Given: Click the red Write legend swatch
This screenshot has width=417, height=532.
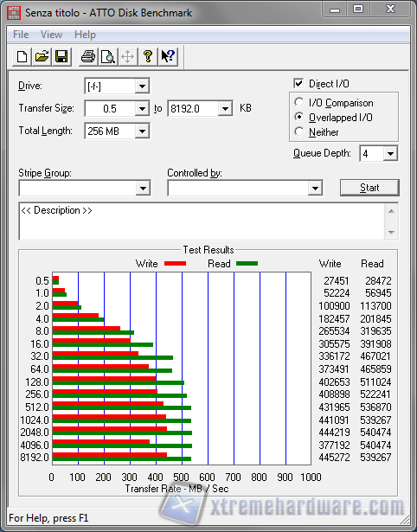Looking at the screenshot, I should pyautogui.click(x=175, y=263).
